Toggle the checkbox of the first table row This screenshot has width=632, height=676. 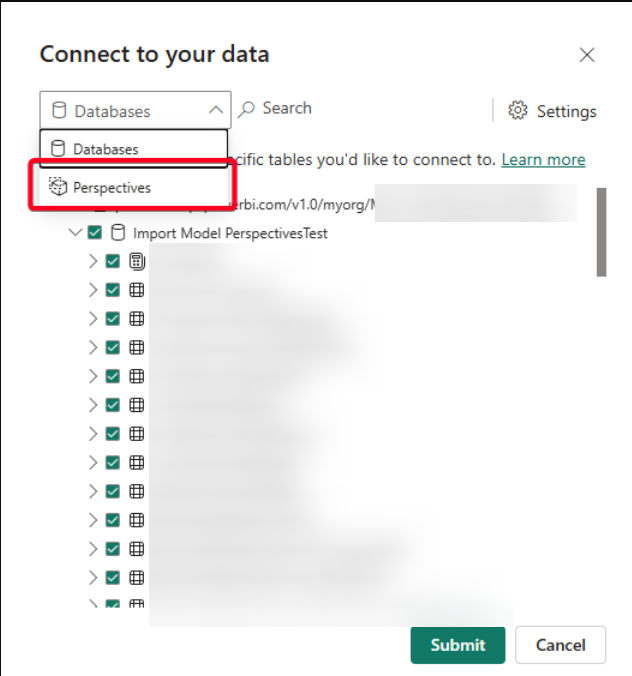tap(113, 290)
